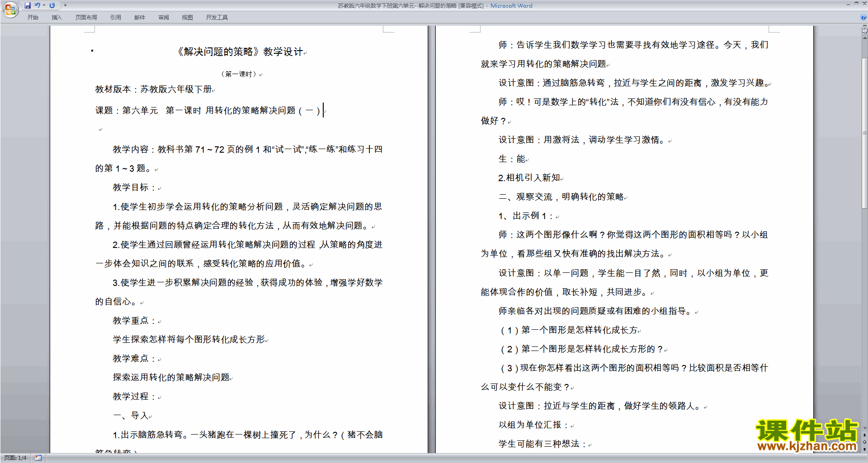The width and height of the screenshot is (868, 463).
Task: Go to previous page using double-up arrow
Action: tap(864, 435)
